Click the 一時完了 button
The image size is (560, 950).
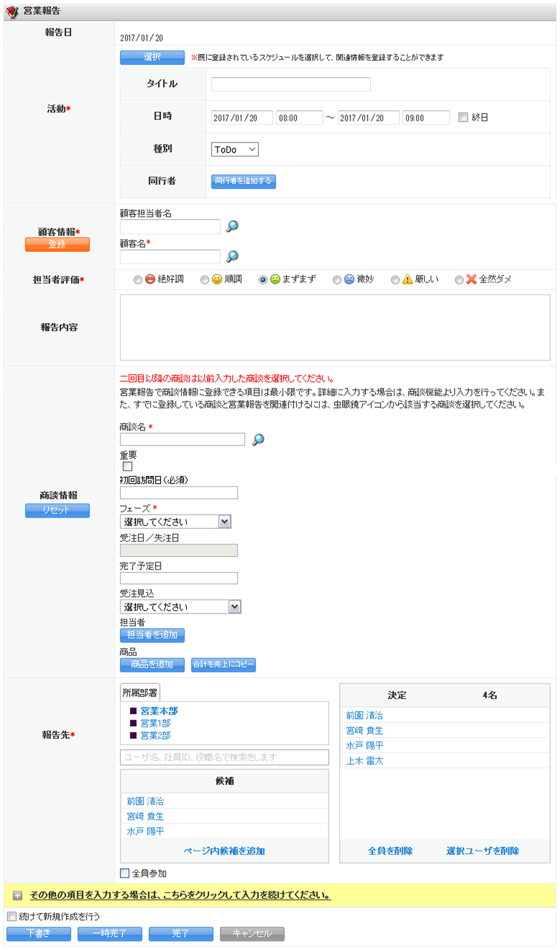(110, 934)
